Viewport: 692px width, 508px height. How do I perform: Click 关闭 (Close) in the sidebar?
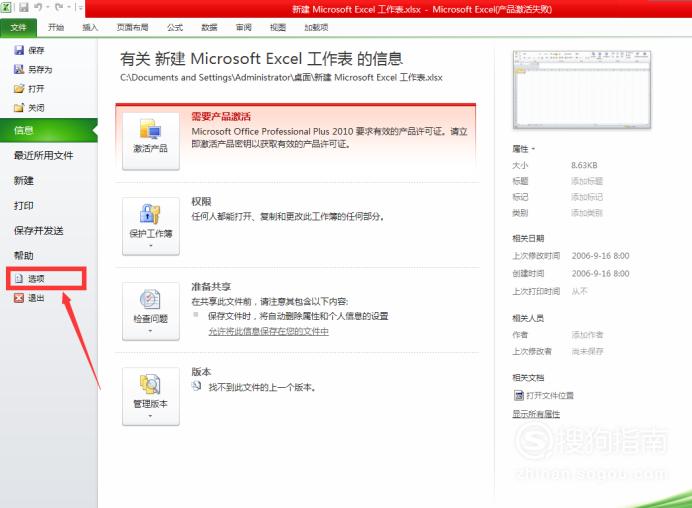tap(29, 108)
